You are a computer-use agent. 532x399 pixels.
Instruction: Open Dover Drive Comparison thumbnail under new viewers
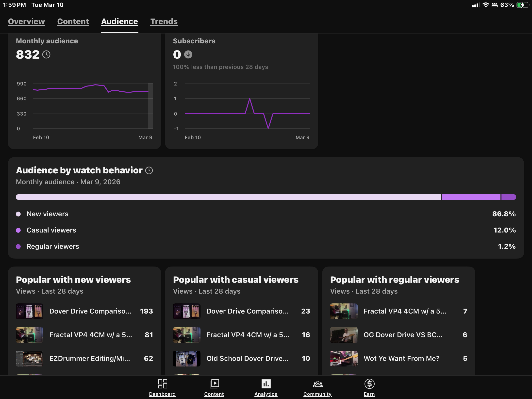[x=30, y=311]
